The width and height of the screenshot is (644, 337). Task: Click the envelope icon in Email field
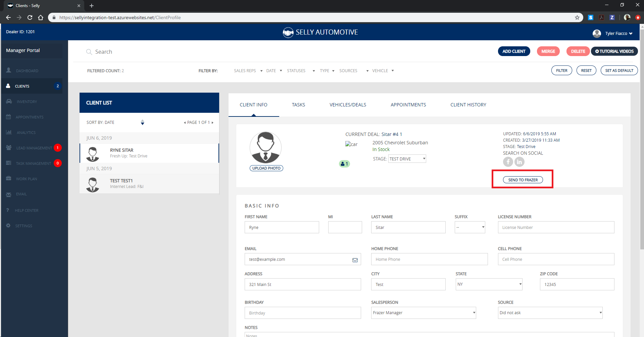coord(355,260)
